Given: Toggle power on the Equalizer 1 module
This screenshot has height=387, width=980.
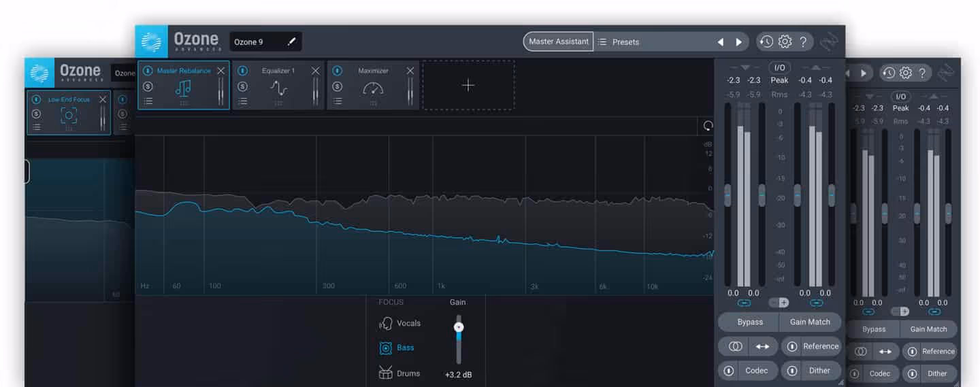Looking at the screenshot, I should point(243,71).
